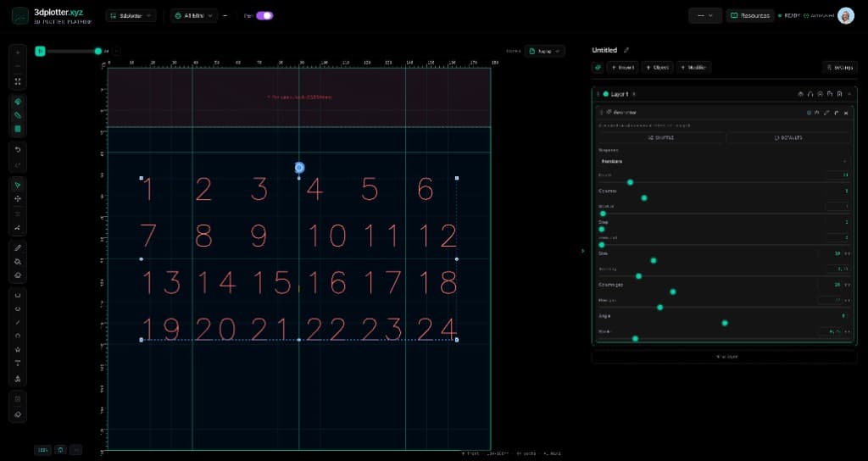Toggle Layer 1 visibility eye icon

(x=800, y=94)
